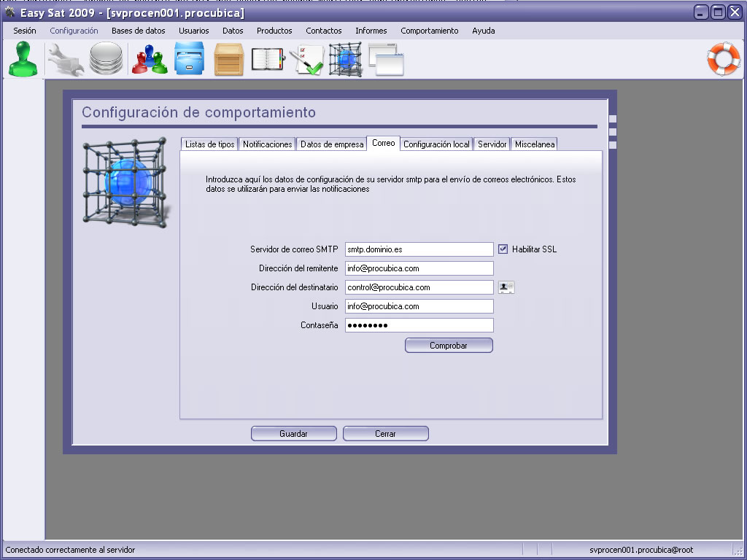Screen dimensions: 747x560
Task: Open the users group toolbar icon
Action: [x=150, y=59]
